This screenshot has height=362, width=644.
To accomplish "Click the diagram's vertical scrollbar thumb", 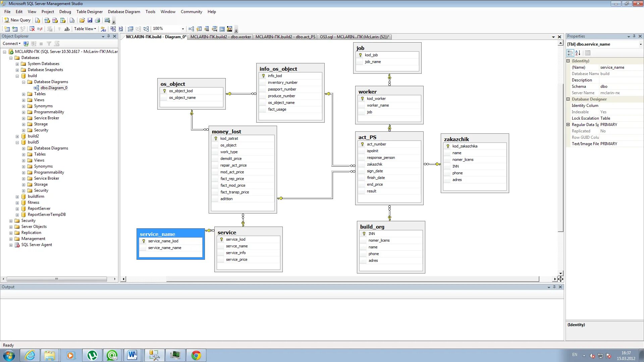I will coord(560,158).
